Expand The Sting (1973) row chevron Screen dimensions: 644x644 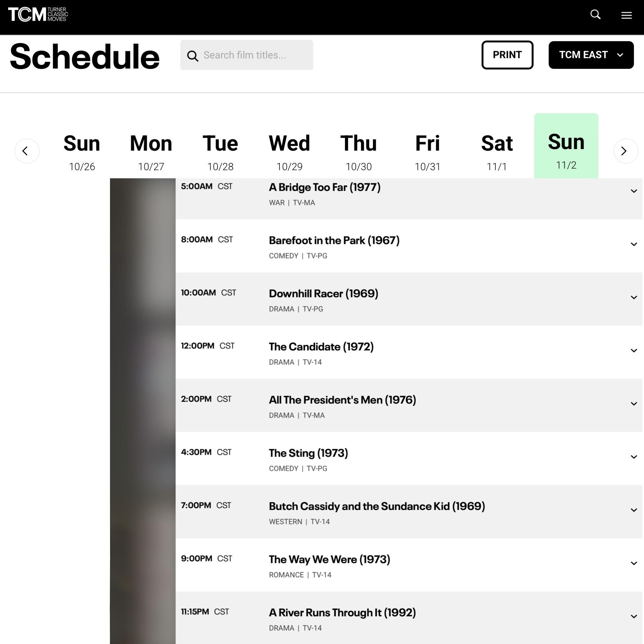(x=633, y=457)
